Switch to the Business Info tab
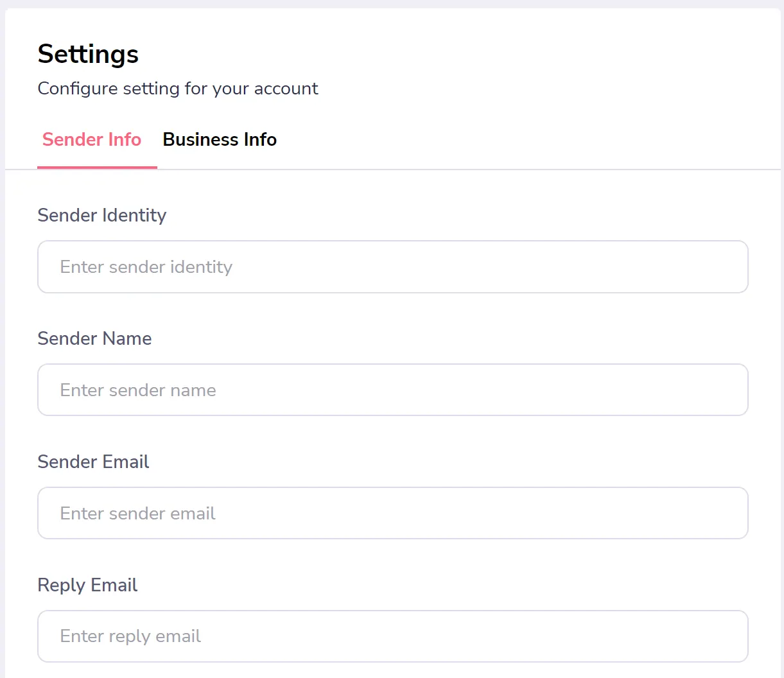Viewport: 784px width, 678px height. pyautogui.click(x=220, y=139)
